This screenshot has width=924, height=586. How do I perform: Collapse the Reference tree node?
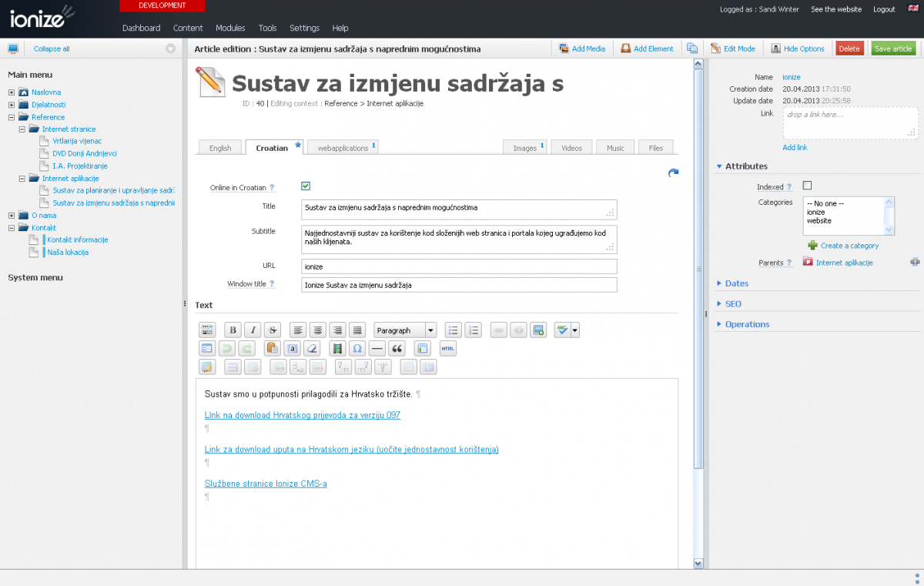click(x=12, y=117)
